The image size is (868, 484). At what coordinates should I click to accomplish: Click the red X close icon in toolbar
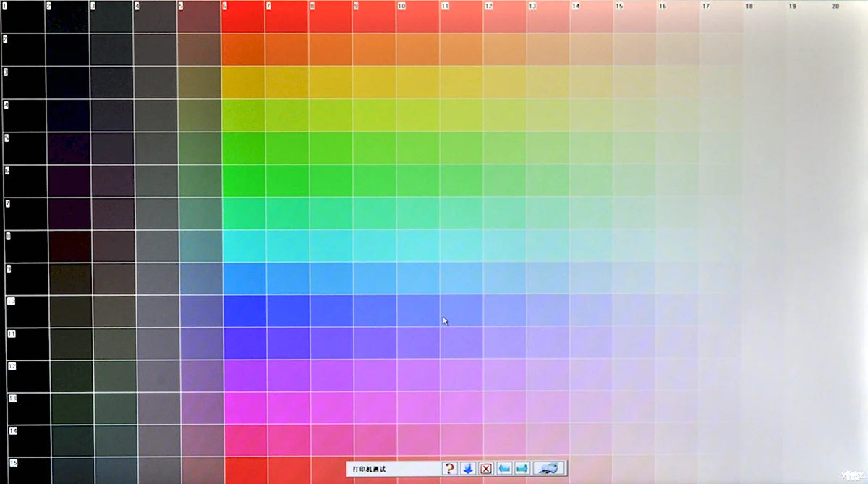(486, 468)
